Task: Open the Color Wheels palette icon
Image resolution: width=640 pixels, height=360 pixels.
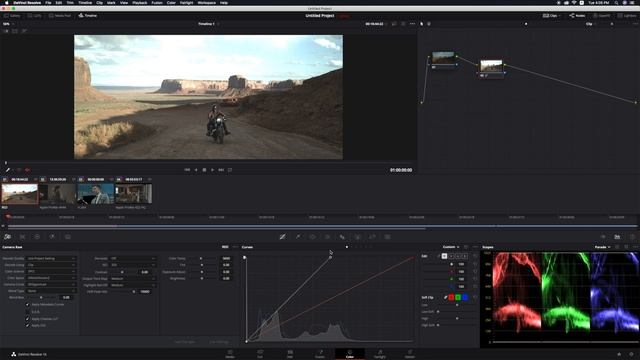Action: (x=37, y=237)
